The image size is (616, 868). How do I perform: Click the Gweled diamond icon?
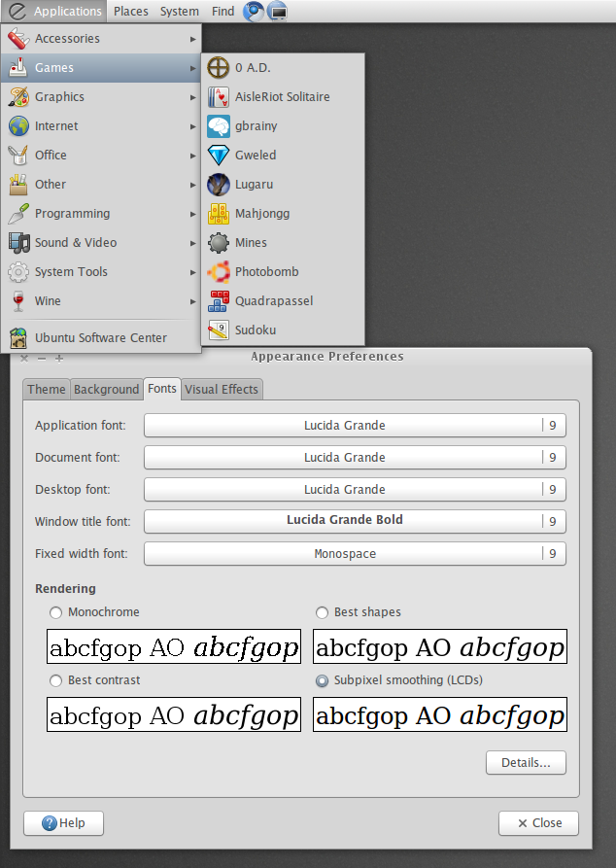[x=218, y=155]
